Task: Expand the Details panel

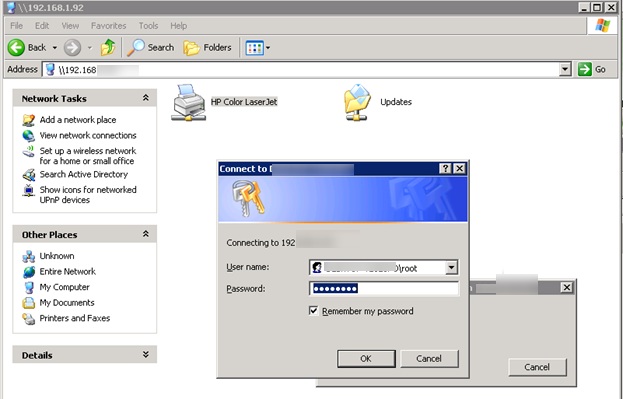Action: [146, 354]
